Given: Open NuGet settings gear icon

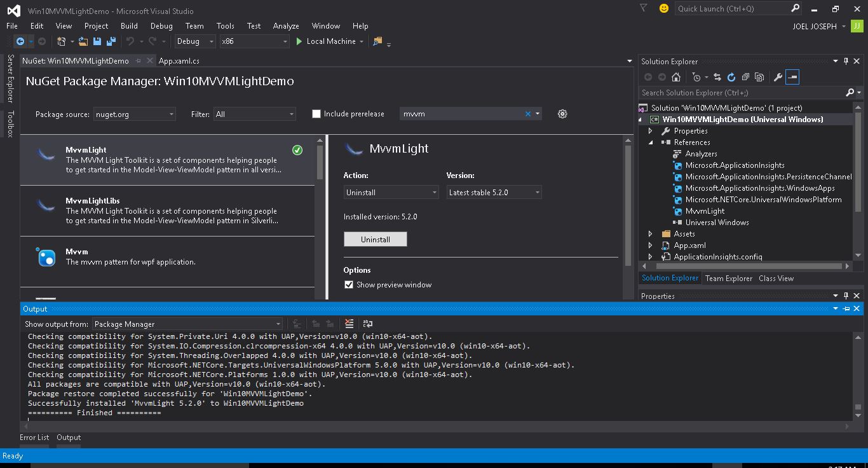Looking at the screenshot, I should (x=562, y=114).
